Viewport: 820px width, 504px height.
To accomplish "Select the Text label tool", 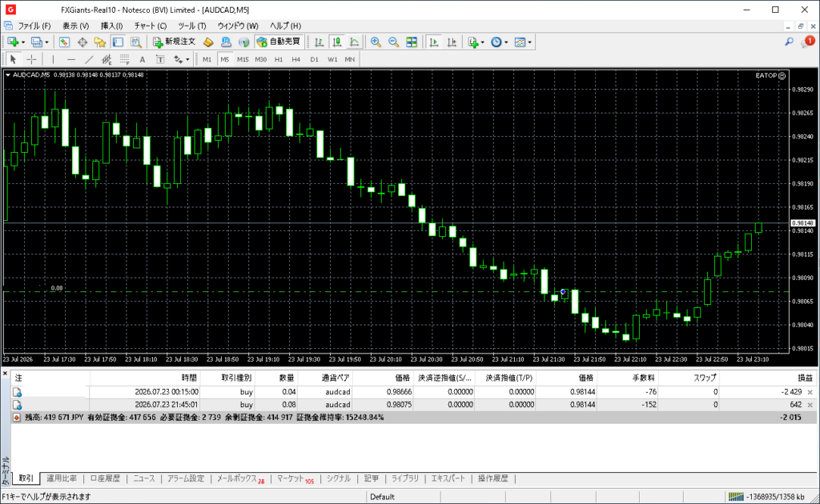I will 142,59.
